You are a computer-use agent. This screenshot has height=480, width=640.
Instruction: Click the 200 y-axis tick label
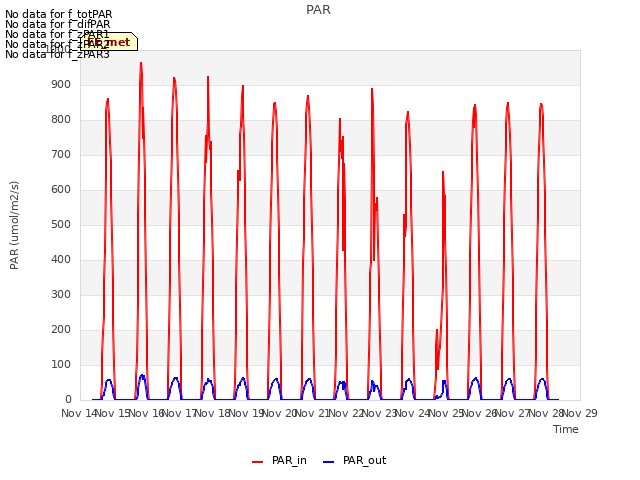tap(61, 330)
